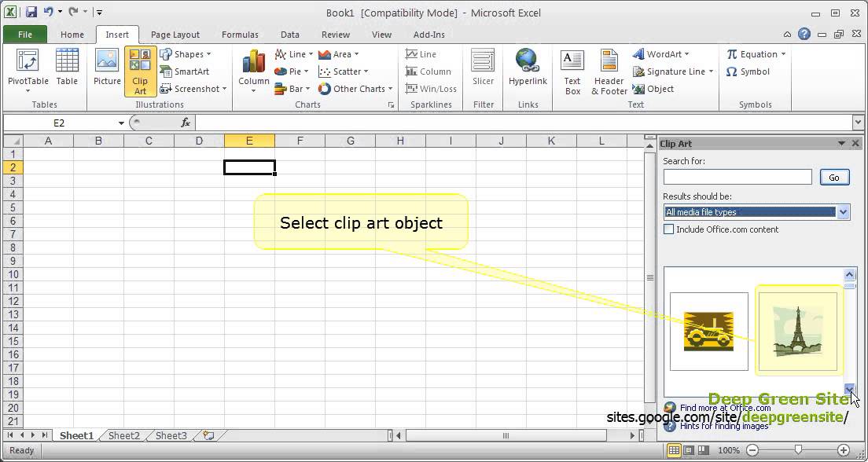Insert a Win/Loss sparkline

[x=430, y=89]
